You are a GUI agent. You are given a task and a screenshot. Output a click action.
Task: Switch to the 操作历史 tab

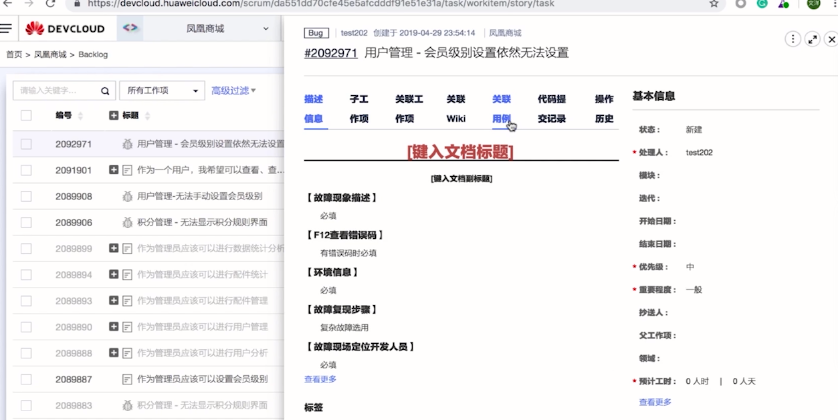tap(604, 109)
